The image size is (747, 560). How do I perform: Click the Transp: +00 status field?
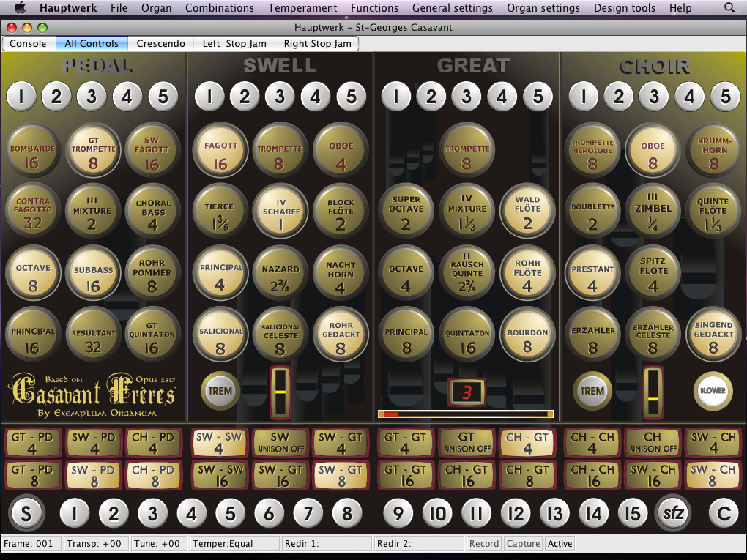point(94,543)
